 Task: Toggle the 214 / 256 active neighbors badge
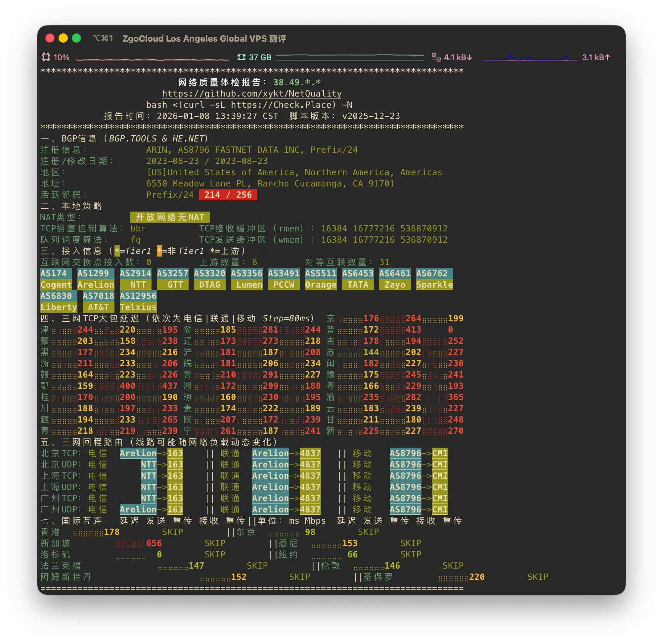[x=227, y=195]
